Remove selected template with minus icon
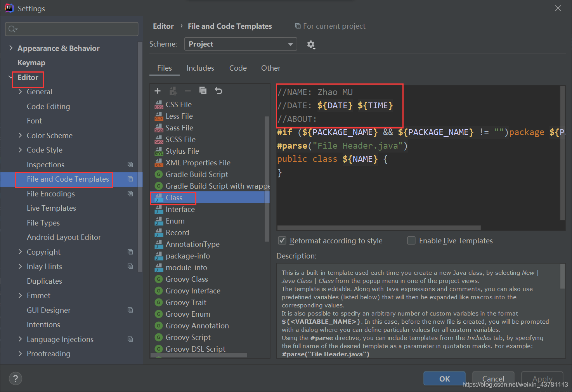 click(x=188, y=91)
